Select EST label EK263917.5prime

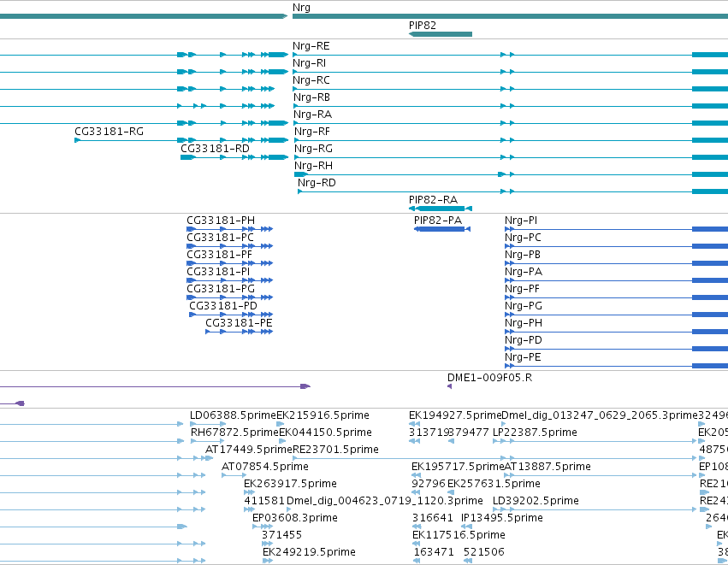pos(290,484)
